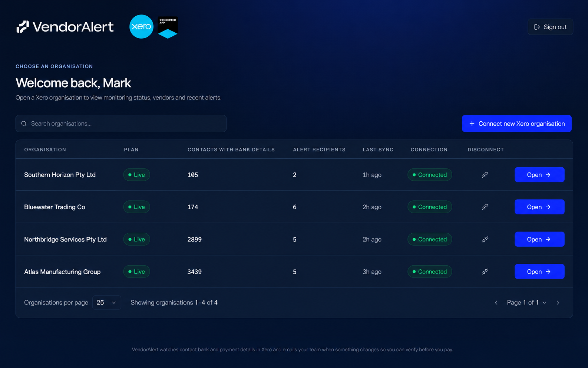Click the Last Sync column header
Image resolution: width=588 pixels, height=368 pixels.
(378, 149)
